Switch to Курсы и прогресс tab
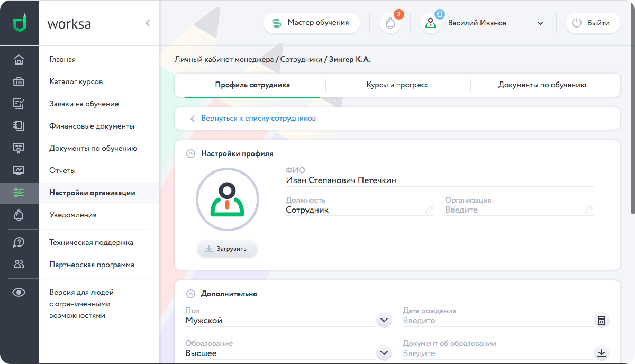 coord(397,85)
